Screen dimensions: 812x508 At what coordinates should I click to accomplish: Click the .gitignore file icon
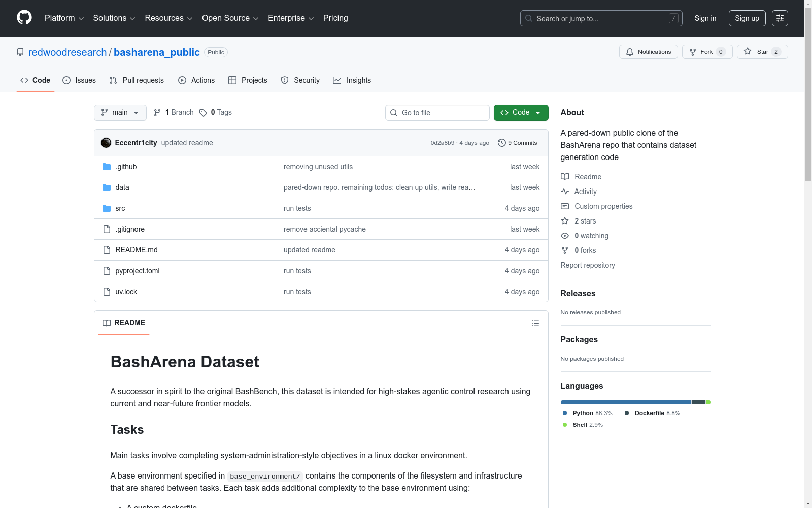coord(107,229)
